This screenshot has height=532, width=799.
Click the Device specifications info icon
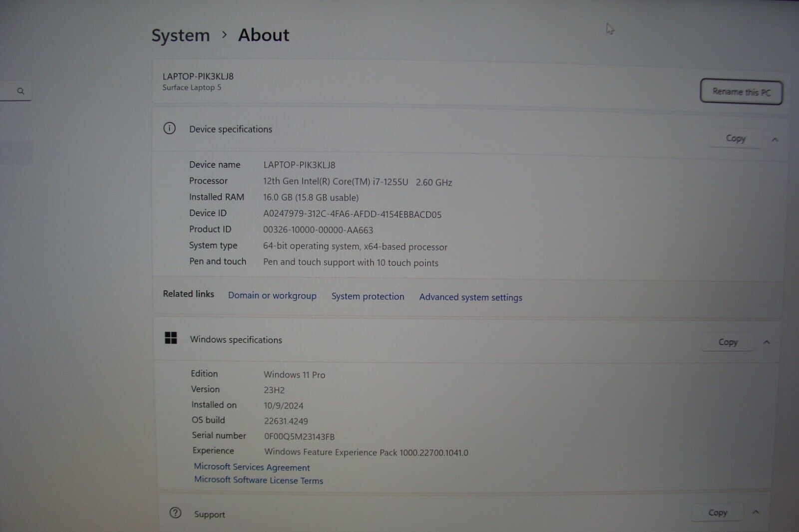click(x=169, y=128)
